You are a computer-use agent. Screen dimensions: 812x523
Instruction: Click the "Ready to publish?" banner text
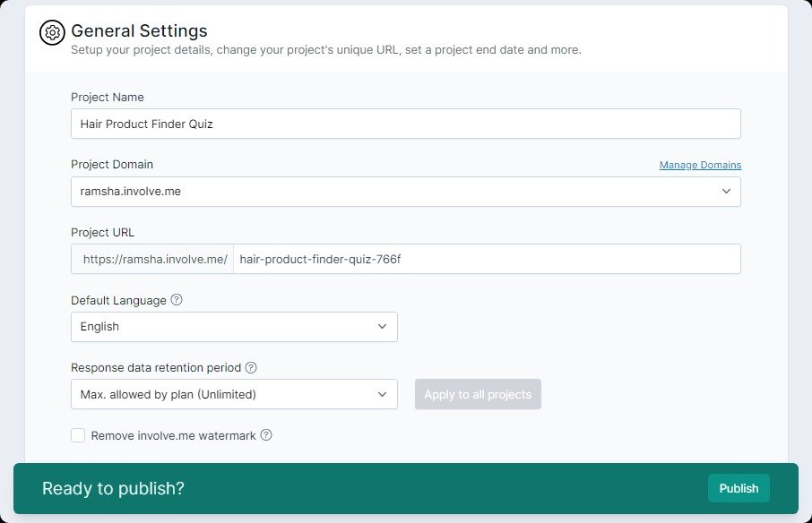pos(113,488)
